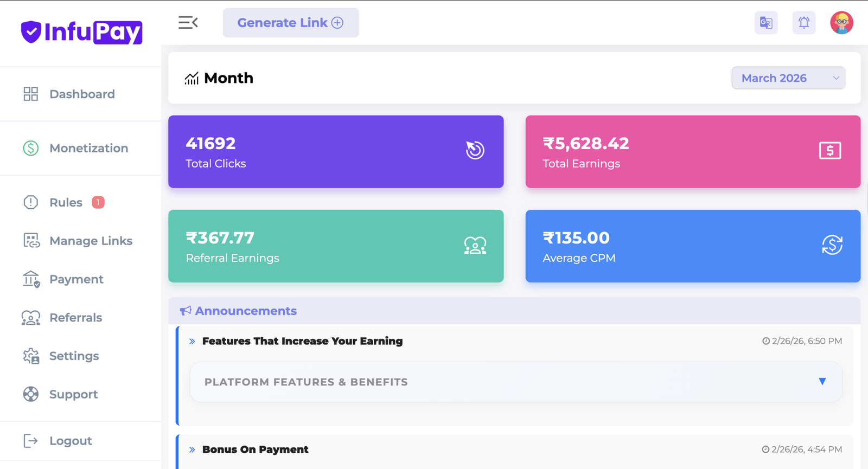Go to Dashboard in sidebar
The width and height of the screenshot is (868, 469).
tap(82, 94)
